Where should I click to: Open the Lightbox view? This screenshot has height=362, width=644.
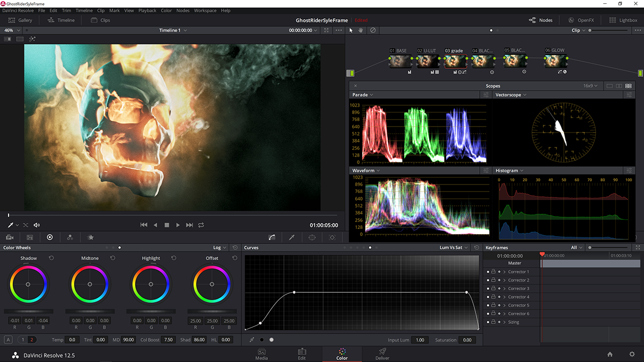[x=623, y=20]
